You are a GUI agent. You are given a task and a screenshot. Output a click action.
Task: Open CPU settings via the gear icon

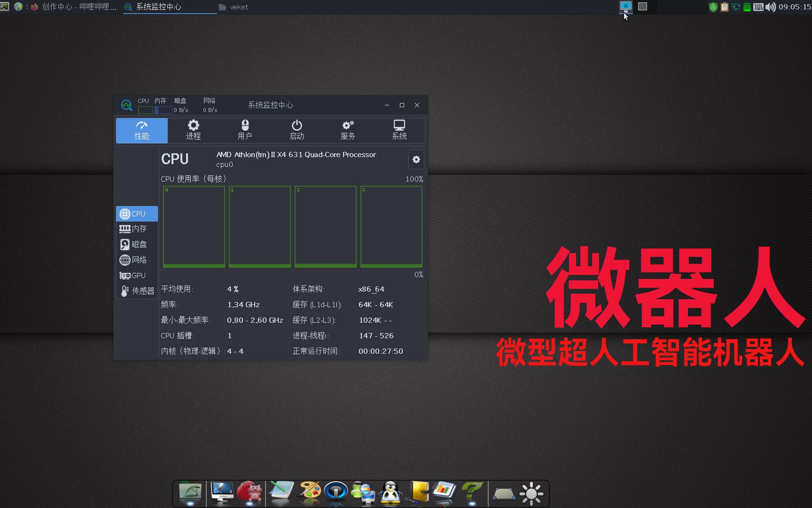click(x=415, y=159)
